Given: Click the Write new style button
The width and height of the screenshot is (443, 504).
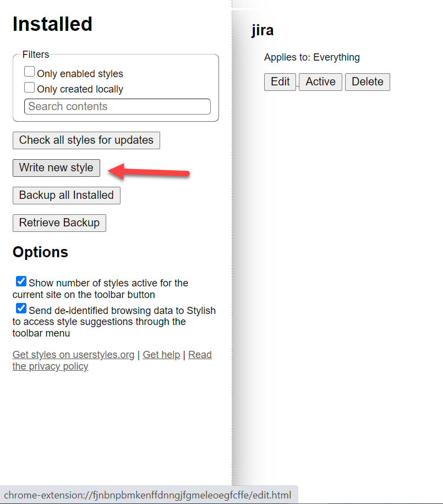Looking at the screenshot, I should coord(56,168).
